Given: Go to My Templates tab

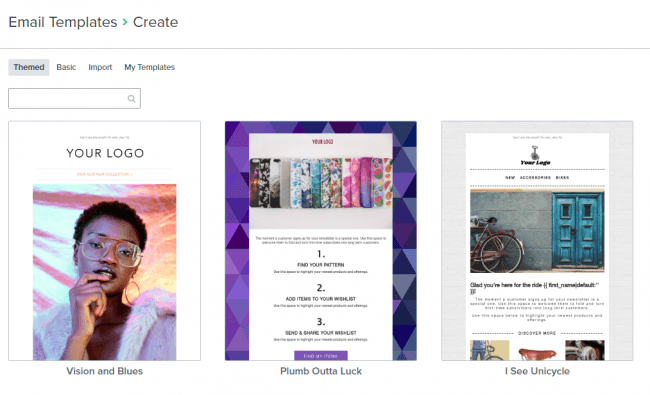Looking at the screenshot, I should tap(150, 67).
